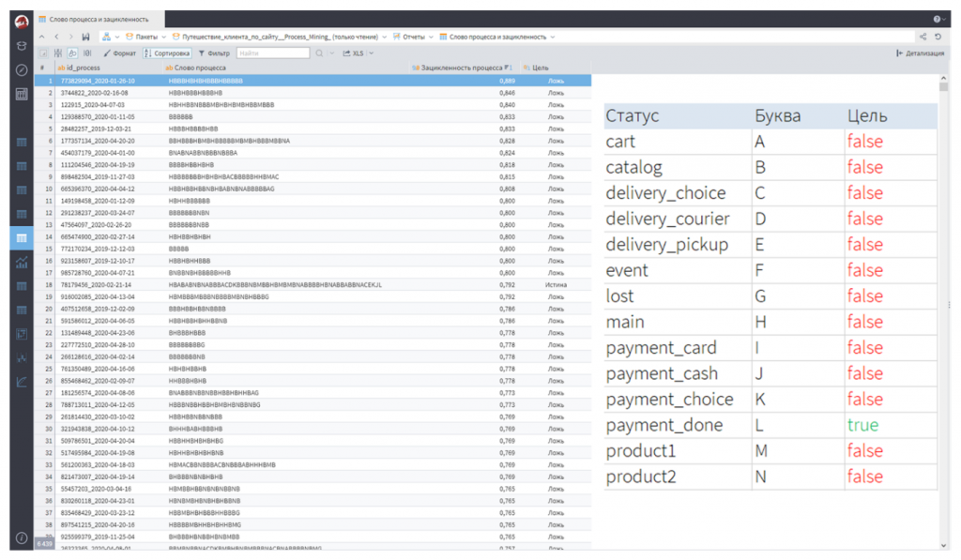The width and height of the screenshot is (961, 560).
Task: Select row with id 821473007_2020-04-19-14
Action: pyautogui.click(x=313, y=477)
